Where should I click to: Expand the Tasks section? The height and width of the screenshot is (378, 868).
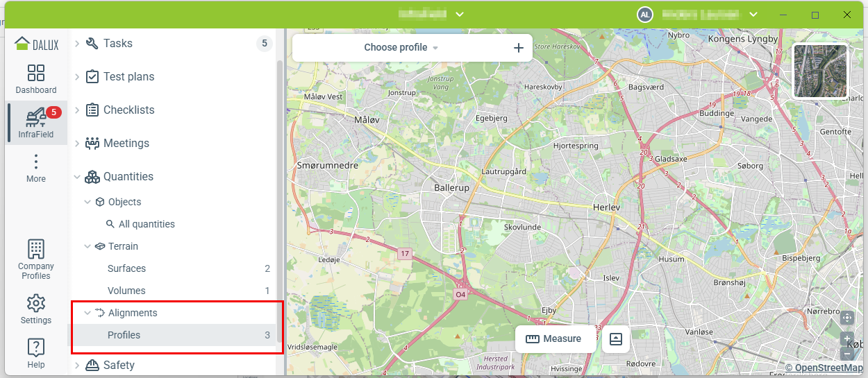click(77, 44)
